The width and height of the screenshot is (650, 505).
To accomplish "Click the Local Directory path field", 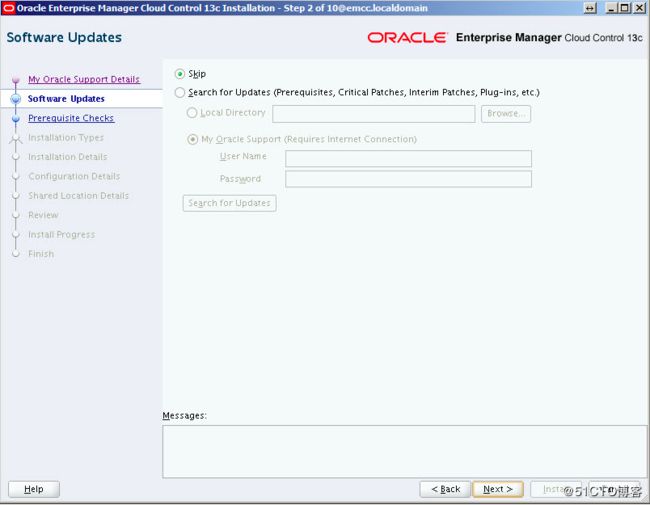I will point(374,114).
